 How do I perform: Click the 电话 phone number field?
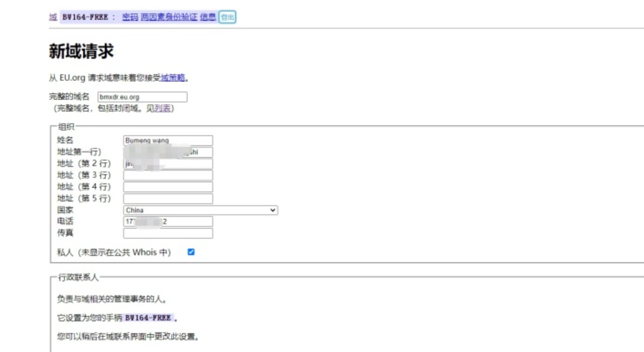tap(168, 222)
